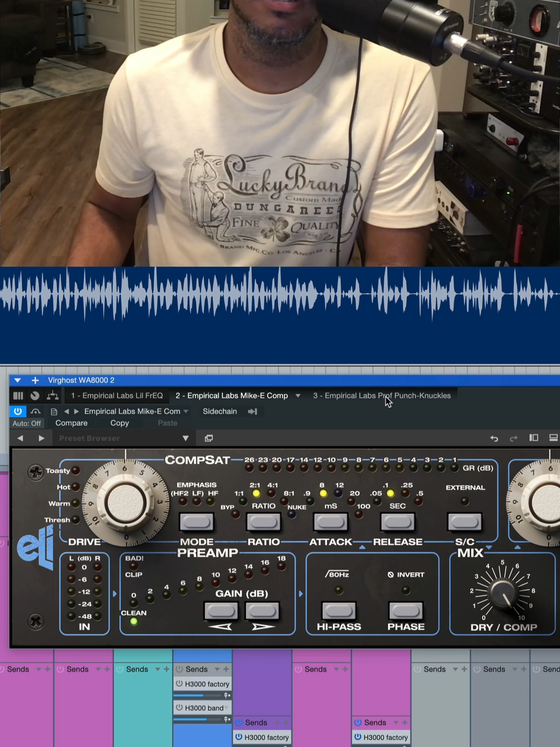Image resolution: width=560 pixels, height=747 pixels.
Task: Open the automation curve icon beside power
Action: tap(36, 411)
